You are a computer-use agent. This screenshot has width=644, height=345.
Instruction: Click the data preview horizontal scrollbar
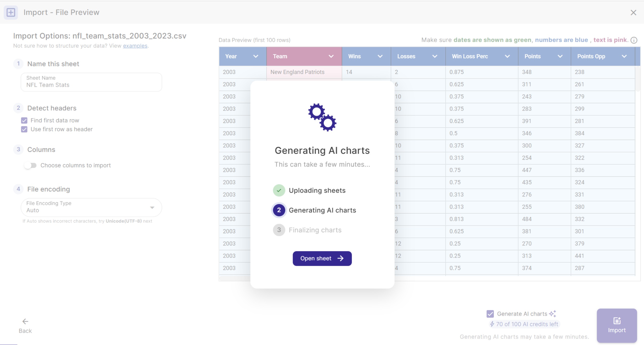[x=234, y=278]
